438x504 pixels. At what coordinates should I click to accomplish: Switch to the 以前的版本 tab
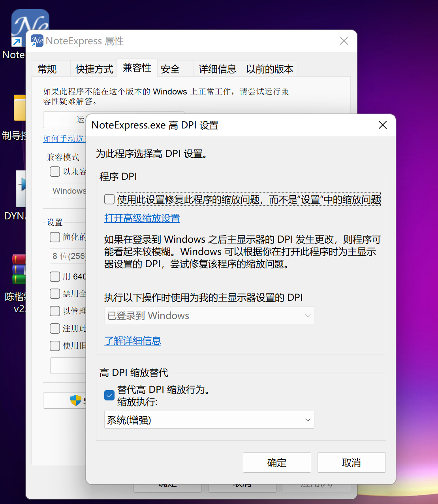click(270, 69)
